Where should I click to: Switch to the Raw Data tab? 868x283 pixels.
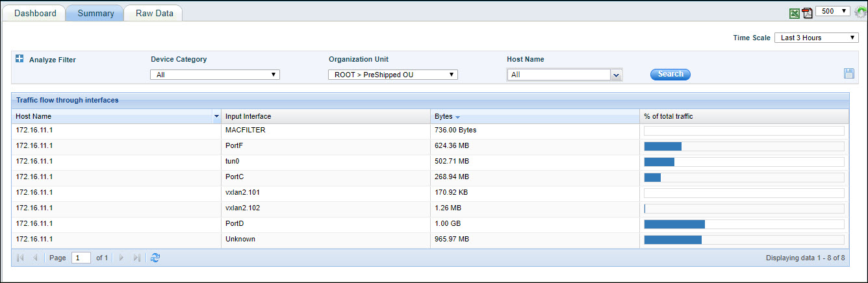click(x=154, y=13)
